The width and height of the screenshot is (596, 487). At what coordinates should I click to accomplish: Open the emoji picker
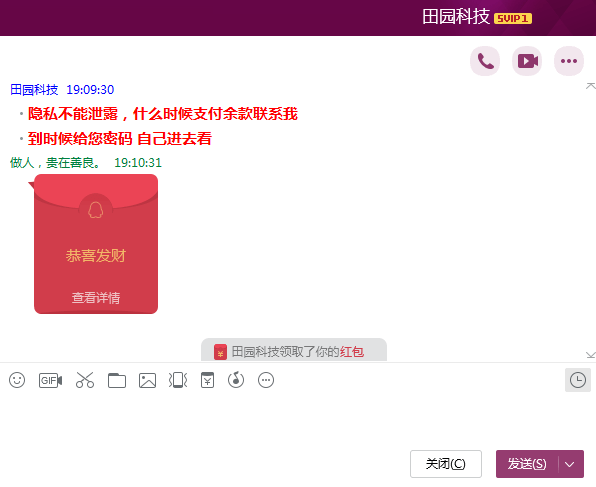[17, 380]
